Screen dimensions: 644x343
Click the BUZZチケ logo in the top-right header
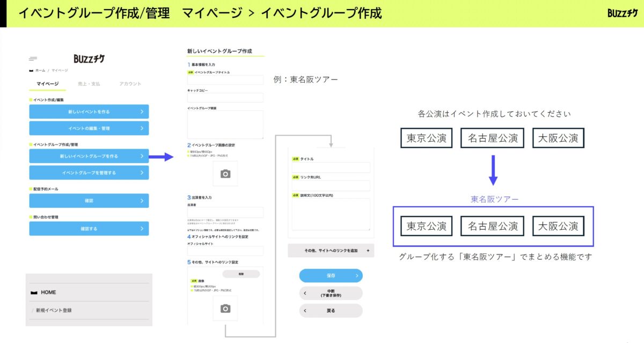(x=623, y=13)
